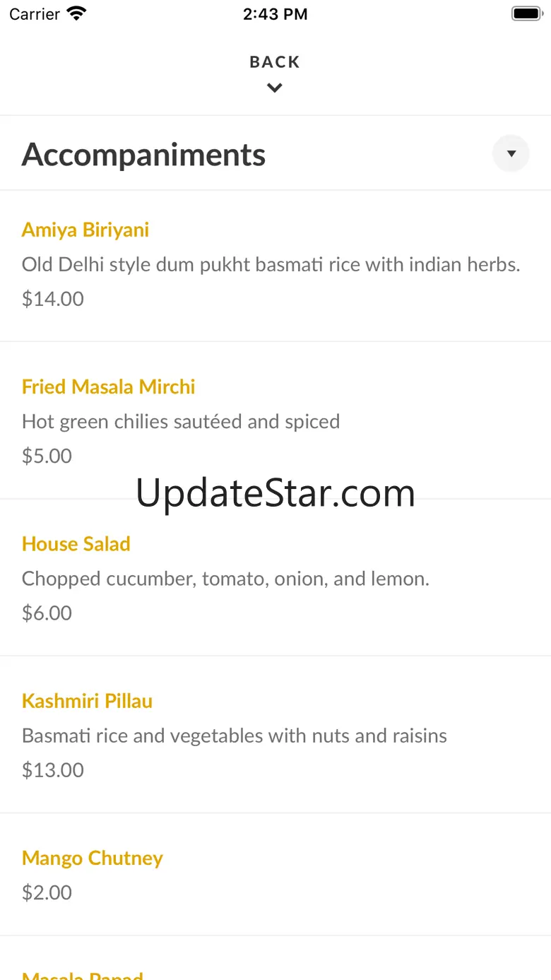Tap the Basmati rice and vegetables description
The width and height of the screenshot is (551, 980).
(x=234, y=736)
